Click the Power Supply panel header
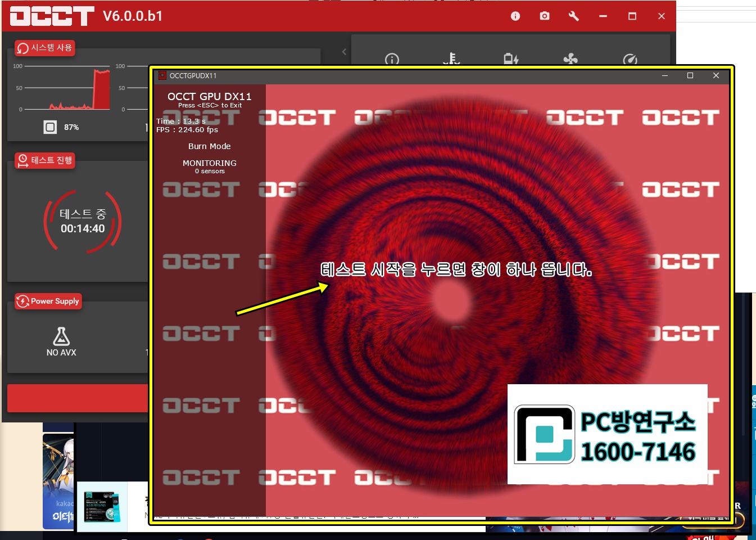The width and height of the screenshot is (756, 540). tap(48, 301)
